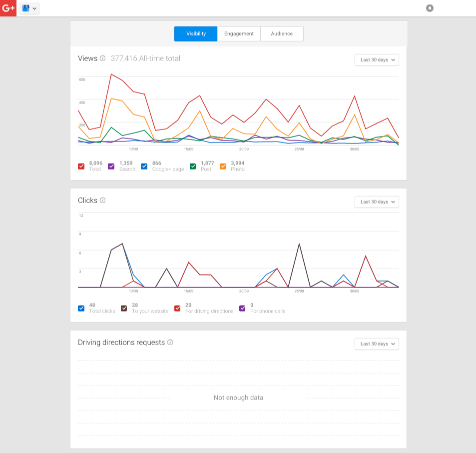Select the Visibility tab
The width and height of the screenshot is (476, 453).
pos(196,34)
